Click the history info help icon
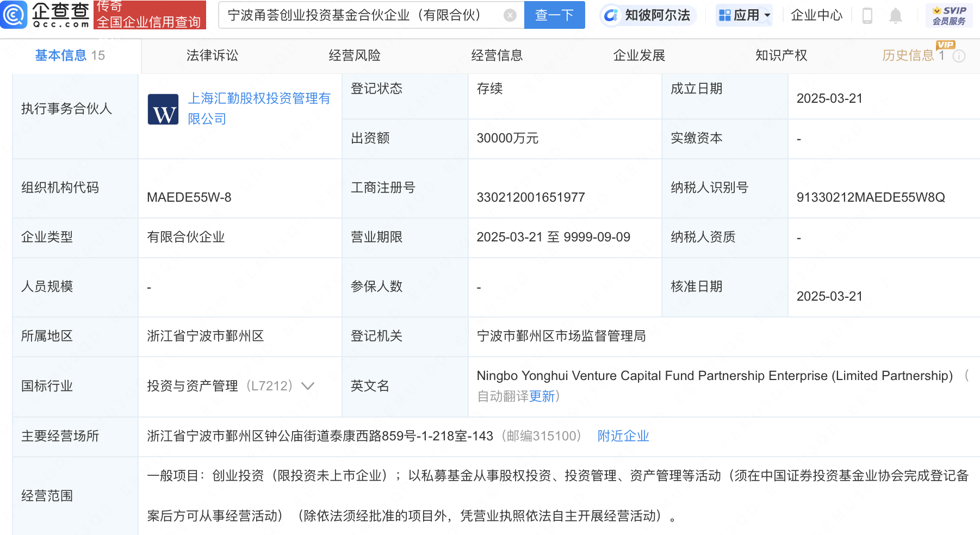The image size is (980, 535). [959, 56]
